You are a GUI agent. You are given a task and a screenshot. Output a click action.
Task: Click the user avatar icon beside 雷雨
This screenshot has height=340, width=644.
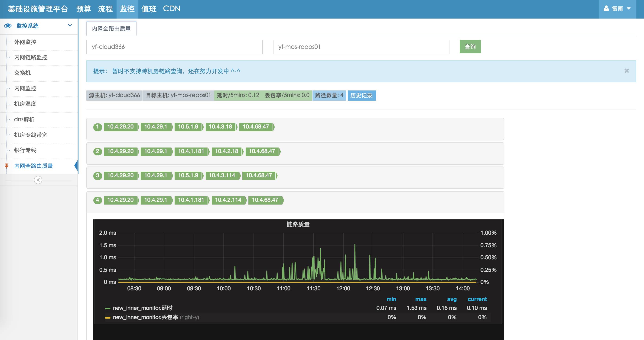(606, 9)
